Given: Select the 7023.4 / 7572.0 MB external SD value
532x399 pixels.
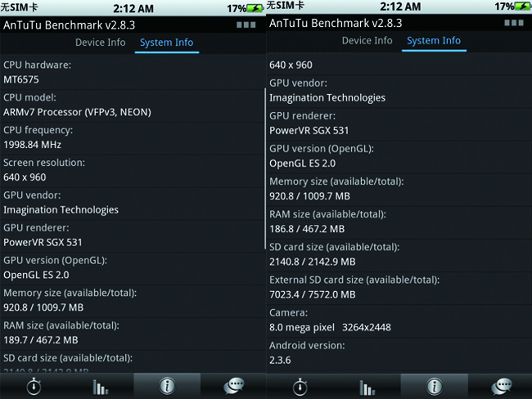Looking at the screenshot, I should pyautogui.click(x=312, y=294).
